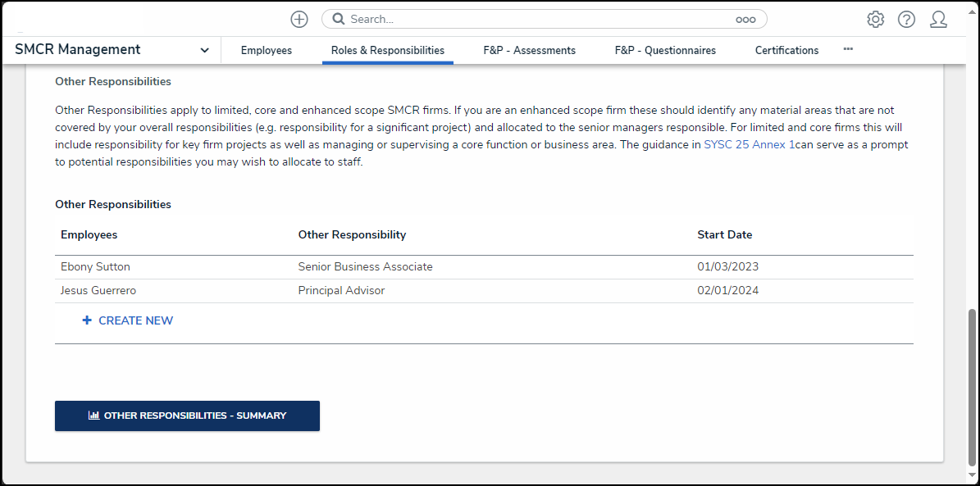Switch to the Employees tab
This screenshot has height=486, width=980.
pos(266,50)
